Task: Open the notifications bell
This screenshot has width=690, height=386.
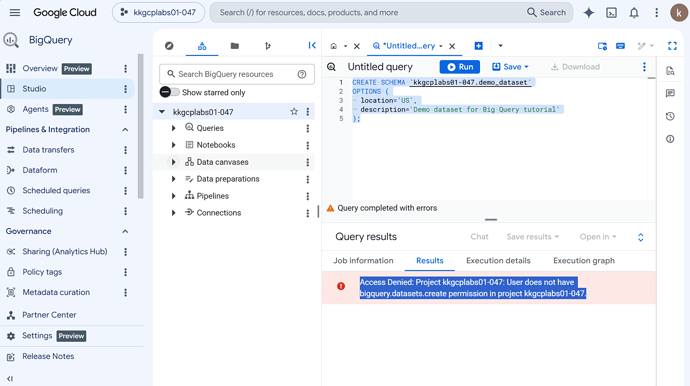Action: (634, 13)
